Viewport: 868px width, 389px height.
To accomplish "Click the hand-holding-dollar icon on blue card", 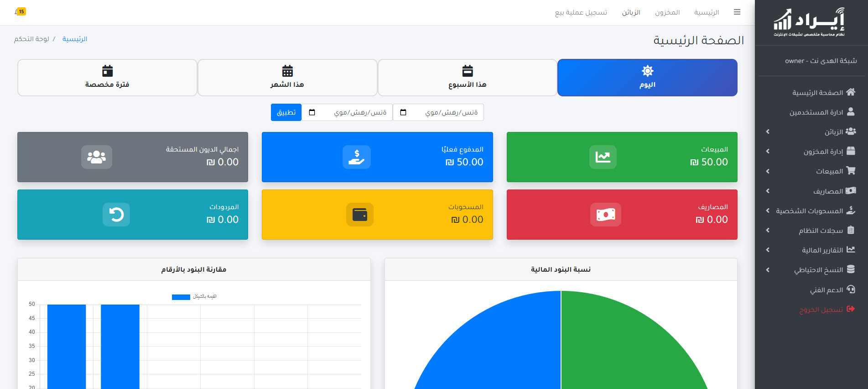I will pyautogui.click(x=356, y=157).
